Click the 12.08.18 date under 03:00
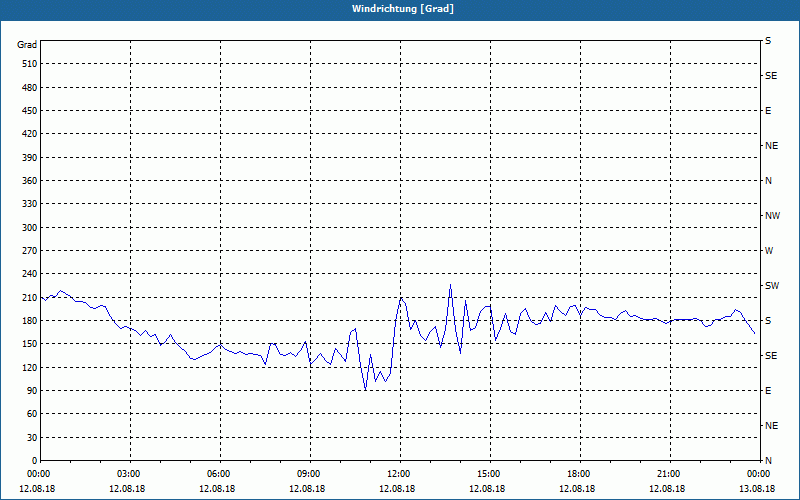Image resolution: width=800 pixels, height=500 pixels. (x=127, y=489)
